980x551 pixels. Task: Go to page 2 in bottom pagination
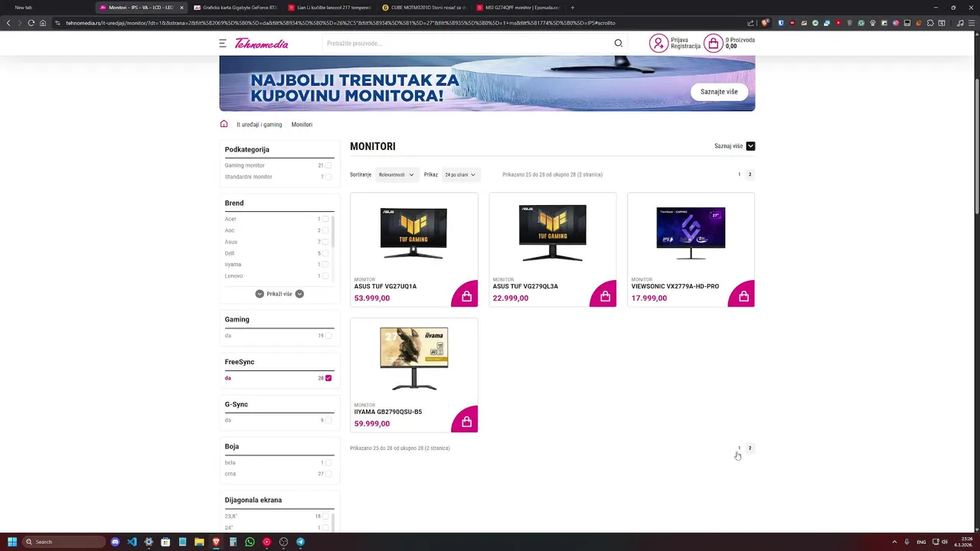point(750,448)
